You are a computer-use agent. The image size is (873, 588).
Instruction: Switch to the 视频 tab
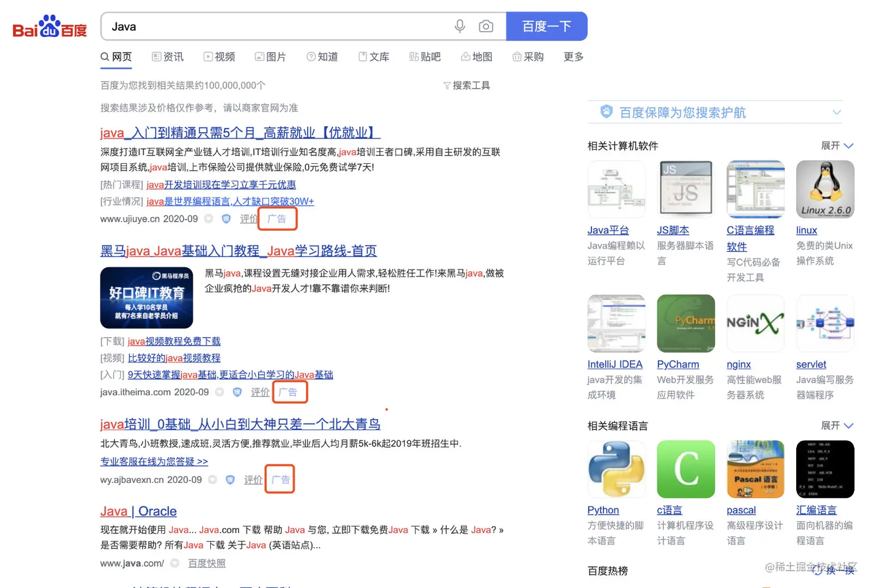pyautogui.click(x=219, y=57)
